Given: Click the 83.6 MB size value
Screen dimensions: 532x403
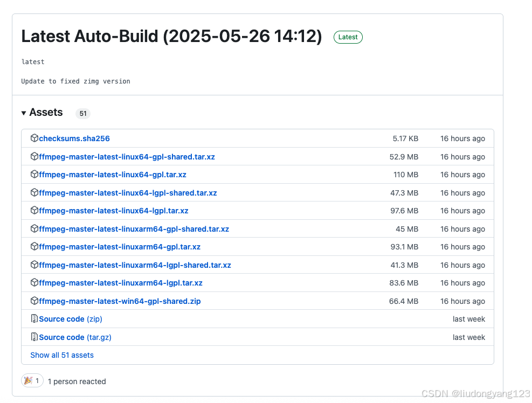Looking at the screenshot, I should pos(404,283).
